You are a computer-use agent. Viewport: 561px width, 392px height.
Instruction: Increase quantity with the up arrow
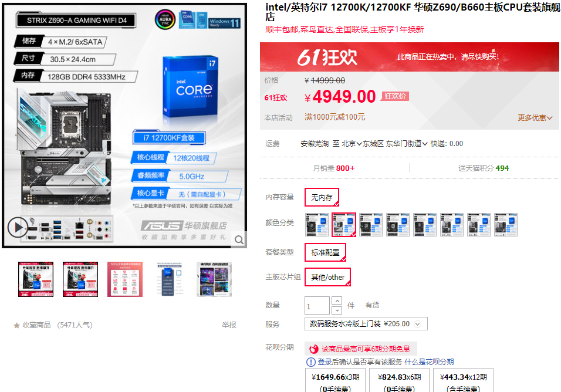point(337,300)
